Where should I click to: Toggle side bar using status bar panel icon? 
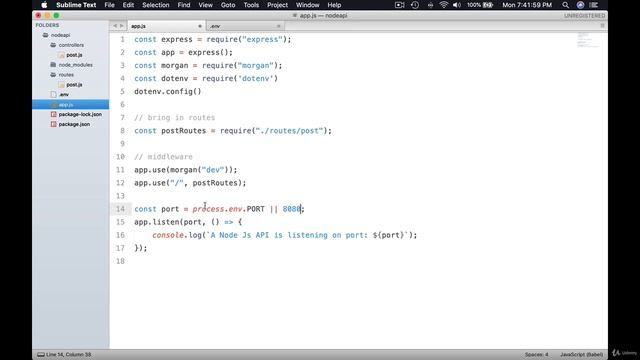click(40, 354)
